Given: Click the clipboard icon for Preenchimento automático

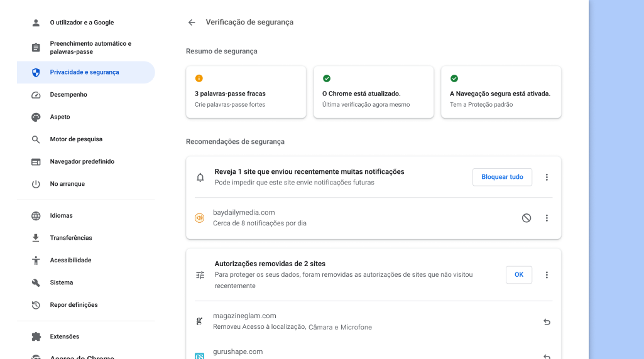Looking at the screenshot, I should pos(36,48).
